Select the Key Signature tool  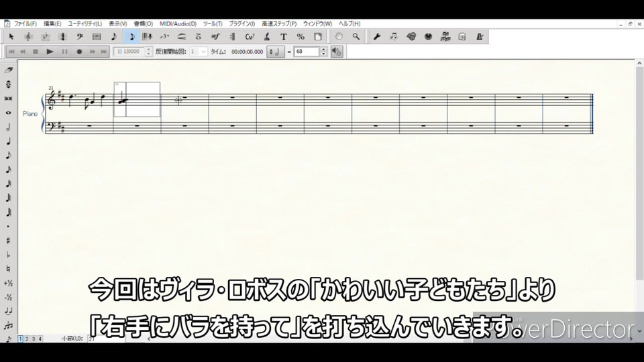[x=45, y=37]
